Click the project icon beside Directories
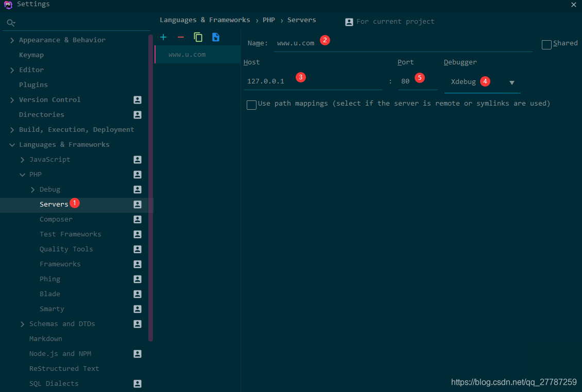This screenshot has height=392, width=582. click(137, 115)
